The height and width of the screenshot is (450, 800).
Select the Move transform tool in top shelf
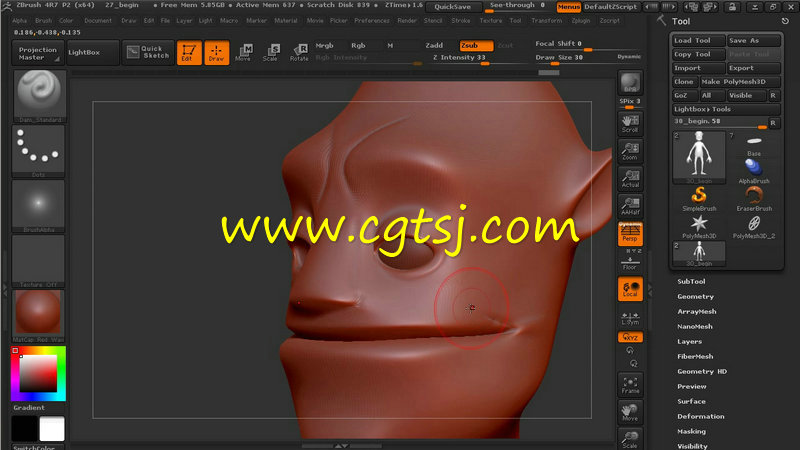243,53
